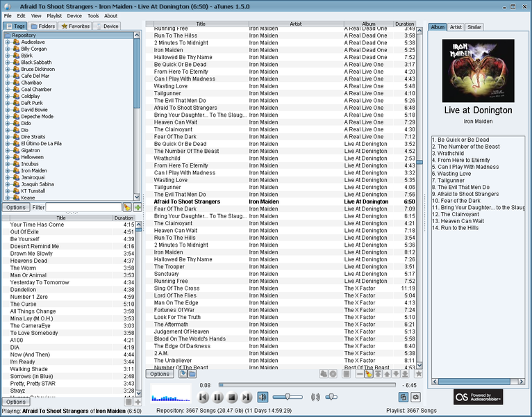The image size is (532, 417).
Task: Clear the filter with the broom icon
Action: [127, 207]
